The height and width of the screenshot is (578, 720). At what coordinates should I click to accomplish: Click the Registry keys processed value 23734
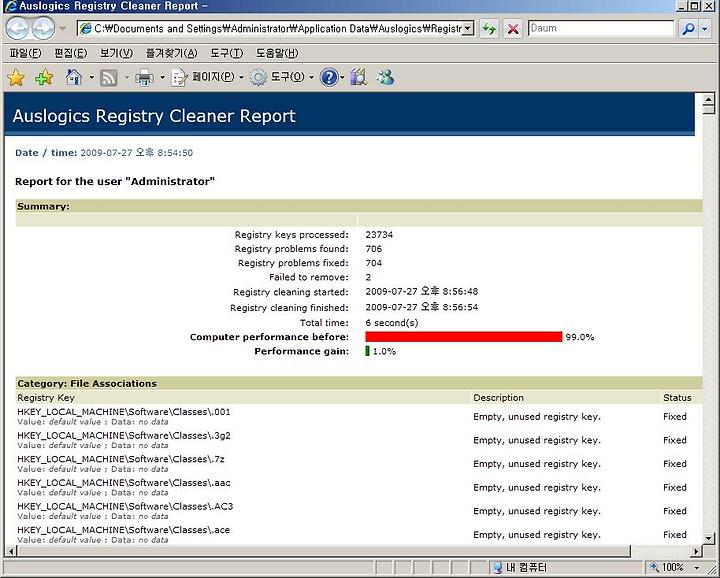(379, 235)
